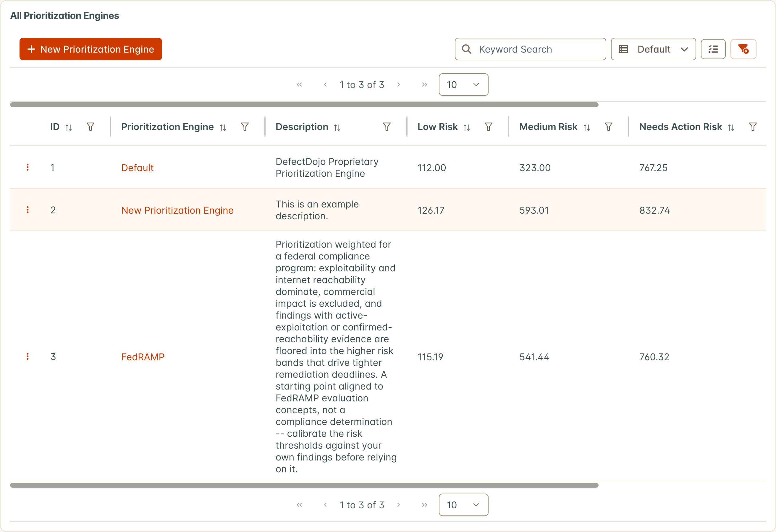
Task: Open the column selection checklist icon
Action: click(x=713, y=49)
